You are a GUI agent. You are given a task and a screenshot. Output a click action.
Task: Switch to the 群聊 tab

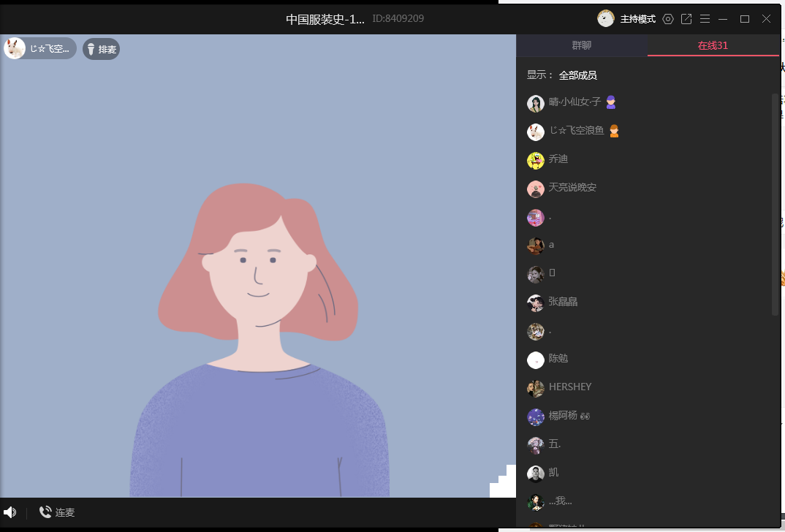(582, 45)
